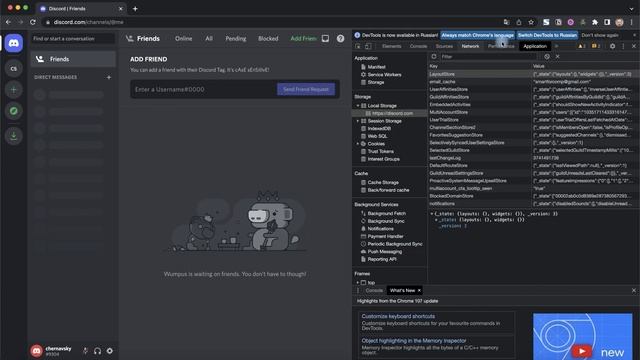Click Switch DevTools to Russian
The width and height of the screenshot is (640, 360).
click(547, 36)
